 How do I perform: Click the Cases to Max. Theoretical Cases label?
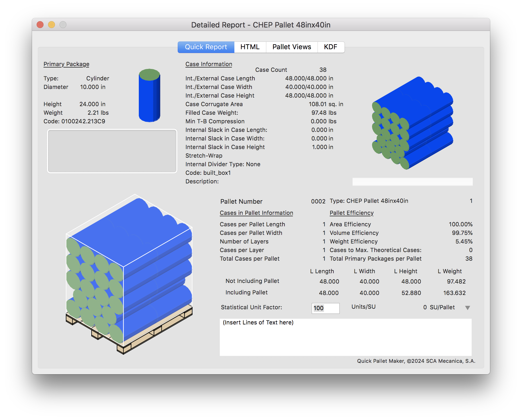375,250
